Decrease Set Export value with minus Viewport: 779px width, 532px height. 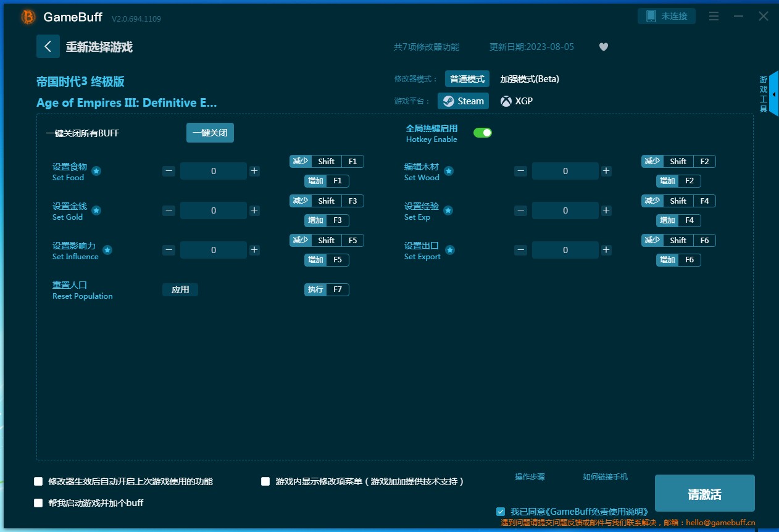coord(520,250)
